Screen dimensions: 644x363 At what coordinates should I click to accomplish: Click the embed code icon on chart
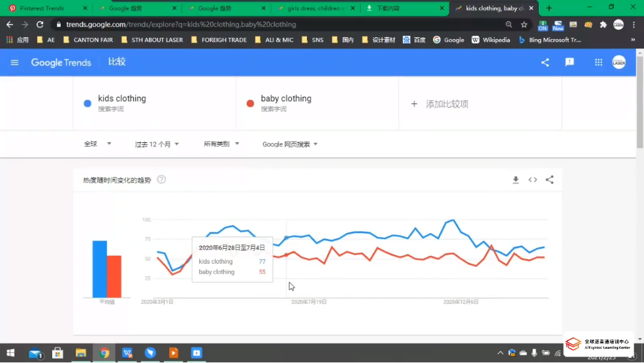tap(532, 180)
